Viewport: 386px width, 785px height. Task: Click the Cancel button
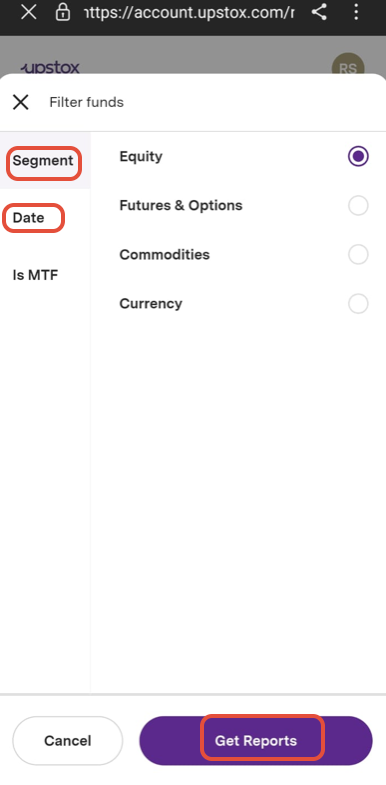pos(68,741)
